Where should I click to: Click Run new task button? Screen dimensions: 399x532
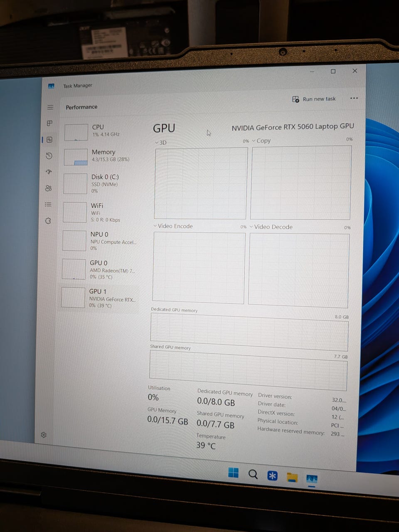[314, 99]
